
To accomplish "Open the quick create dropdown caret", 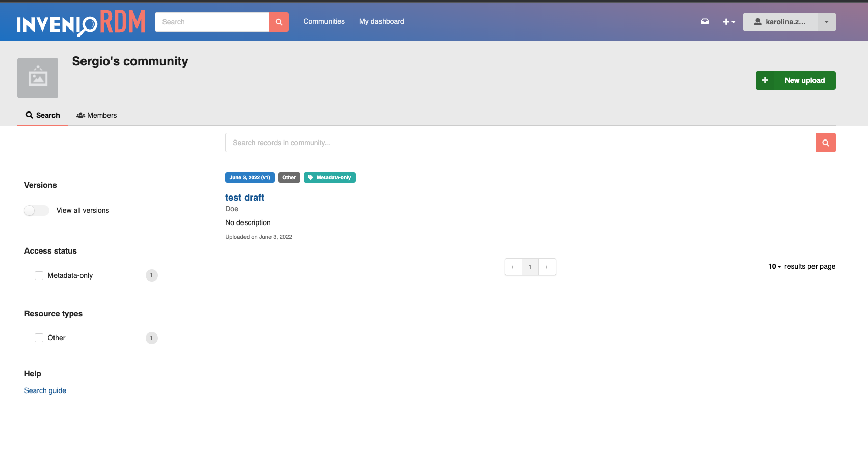I will click(x=733, y=23).
